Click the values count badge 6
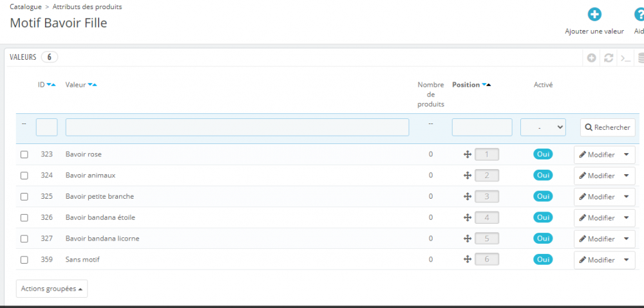Screen dimensions: 644x308 point(50,57)
